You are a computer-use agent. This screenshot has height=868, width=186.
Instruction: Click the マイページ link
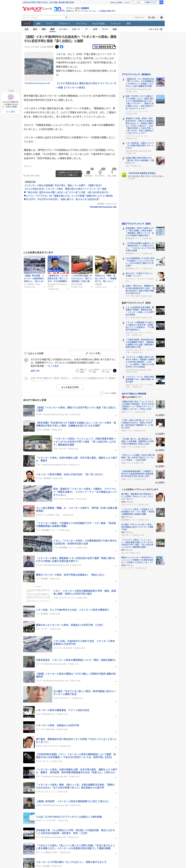[139, 18]
